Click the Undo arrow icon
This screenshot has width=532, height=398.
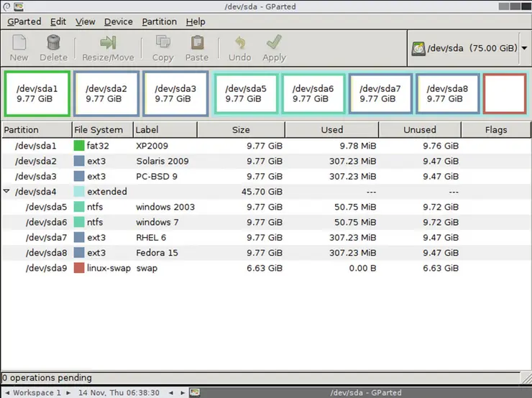(x=239, y=43)
